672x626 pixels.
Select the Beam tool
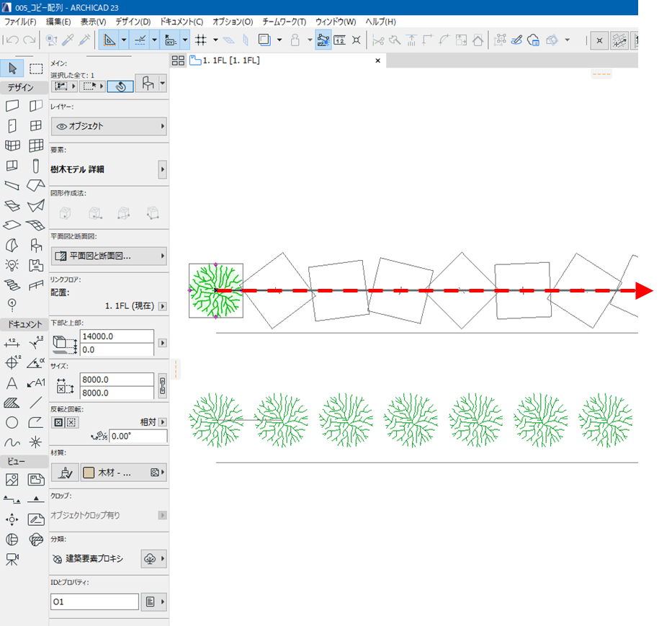pyautogui.click(x=12, y=185)
